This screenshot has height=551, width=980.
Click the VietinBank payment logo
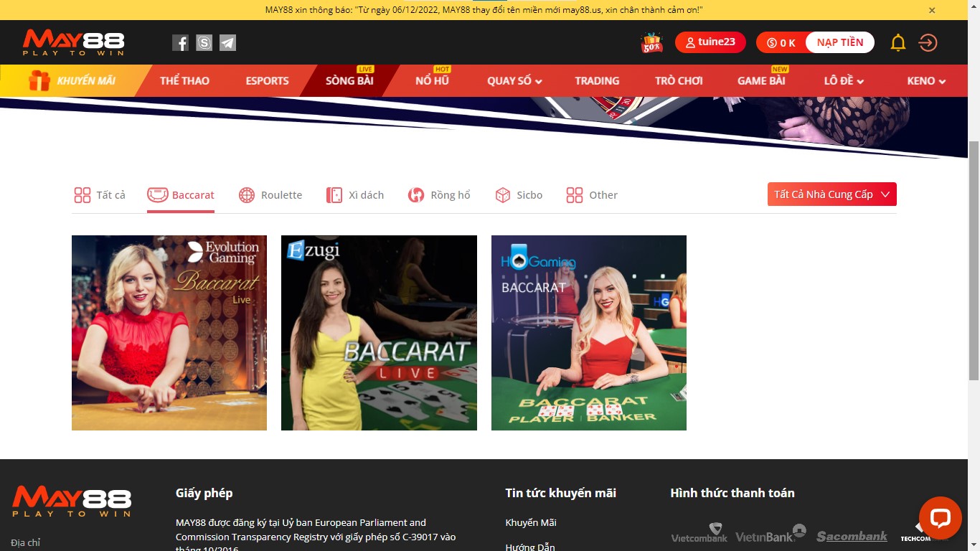coord(771,533)
